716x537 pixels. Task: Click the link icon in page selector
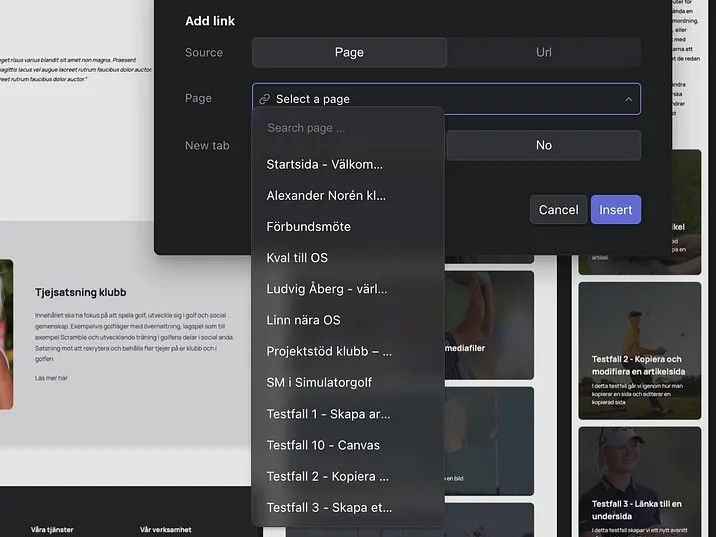pyautogui.click(x=264, y=99)
